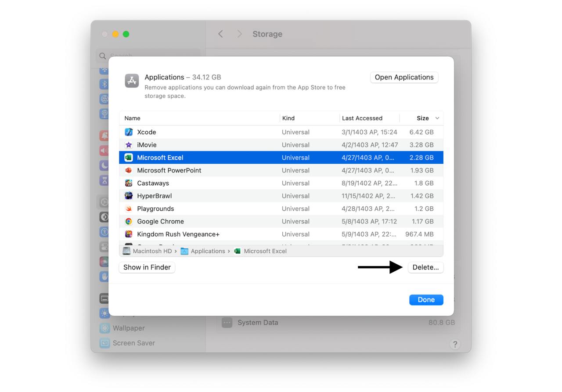Open Screen Saver in the settings sidebar
562x392 pixels.
(134, 343)
